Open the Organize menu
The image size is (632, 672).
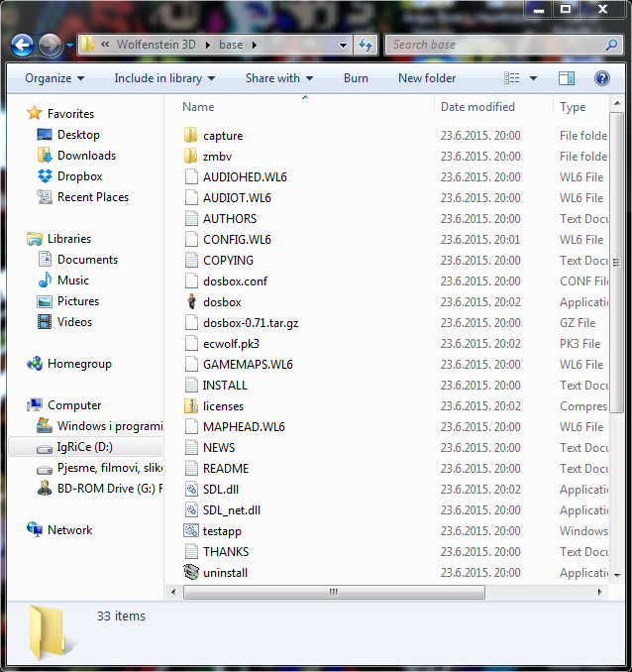(54, 78)
